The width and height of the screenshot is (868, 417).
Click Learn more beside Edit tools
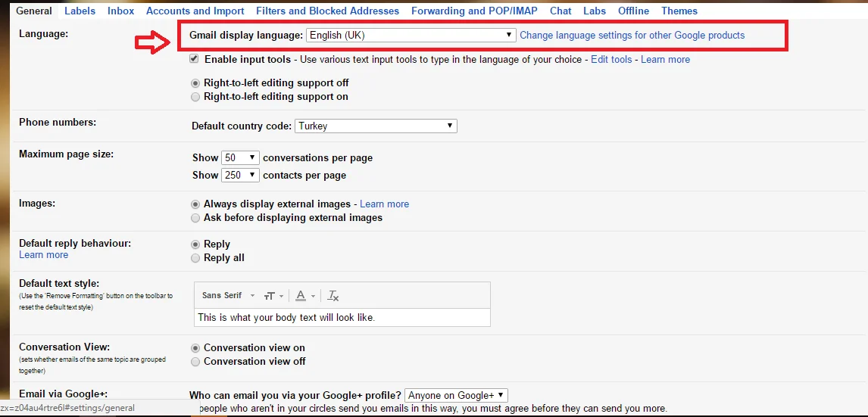[x=666, y=59]
